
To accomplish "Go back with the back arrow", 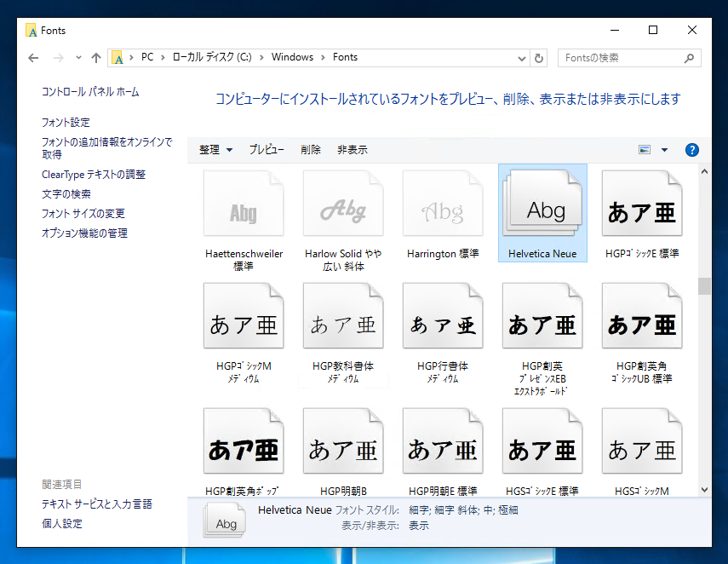I will click(x=33, y=58).
